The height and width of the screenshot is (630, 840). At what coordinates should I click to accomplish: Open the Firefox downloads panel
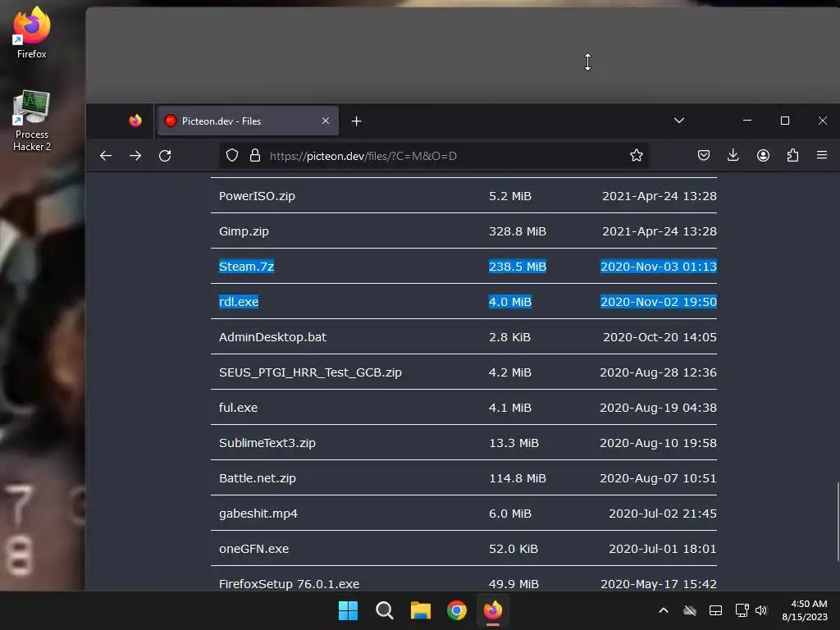pos(733,156)
